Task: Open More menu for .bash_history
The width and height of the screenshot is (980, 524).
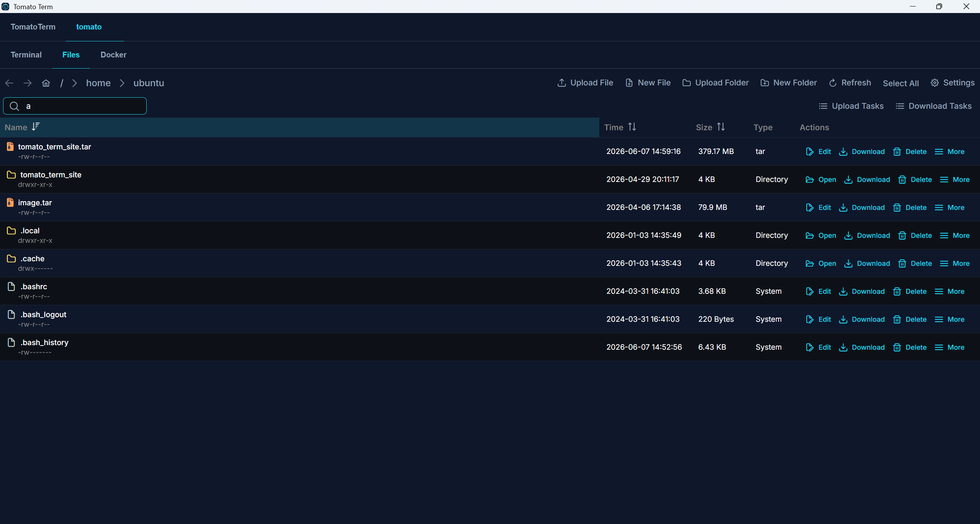Action: tap(949, 347)
